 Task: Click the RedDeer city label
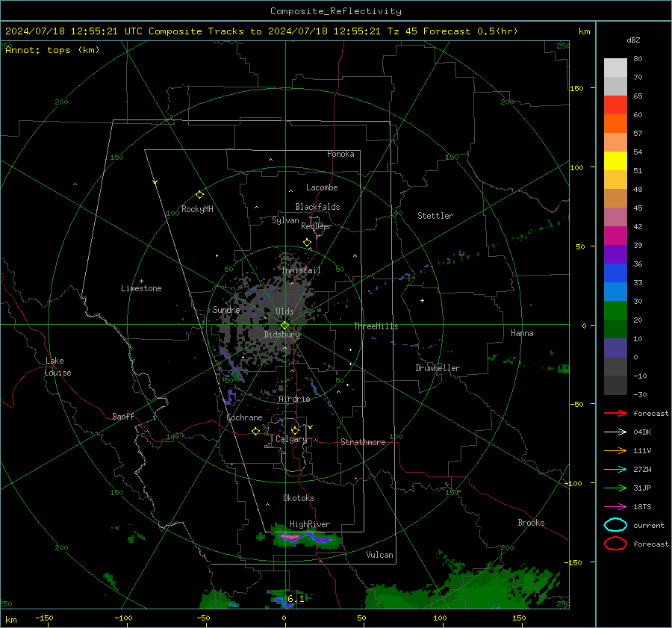[x=317, y=226]
